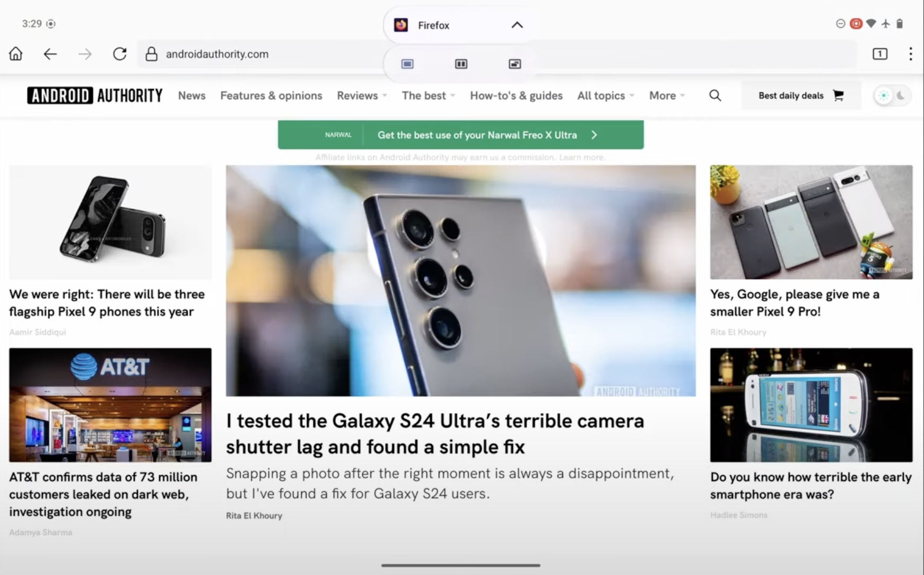Viewport: 924px width, 575px height.
Task: Click author Aamir Siddiqui
Action: point(38,332)
